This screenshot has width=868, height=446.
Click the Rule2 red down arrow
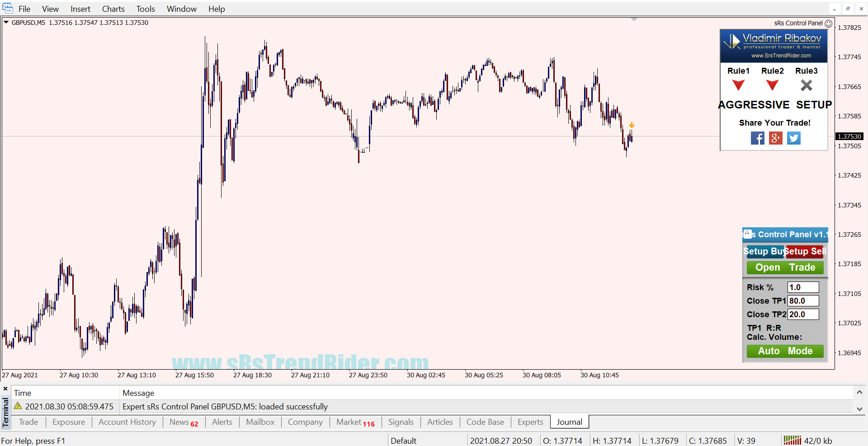[772, 85]
